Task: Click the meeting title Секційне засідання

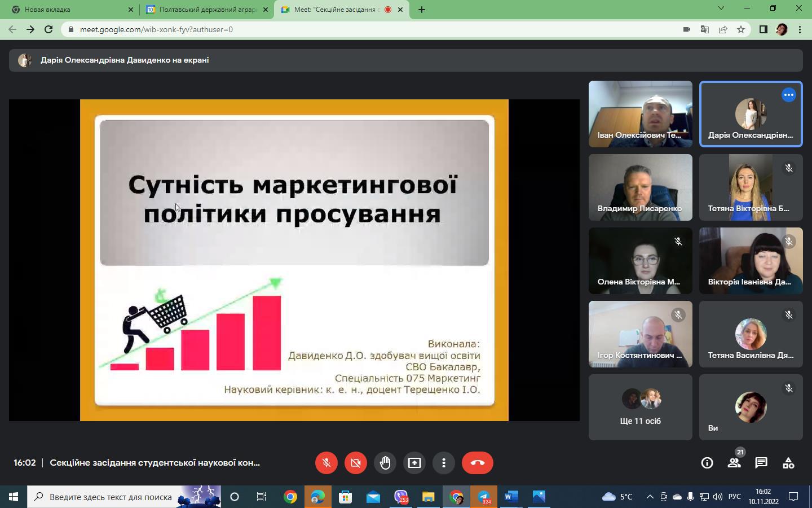Action: click(x=155, y=463)
